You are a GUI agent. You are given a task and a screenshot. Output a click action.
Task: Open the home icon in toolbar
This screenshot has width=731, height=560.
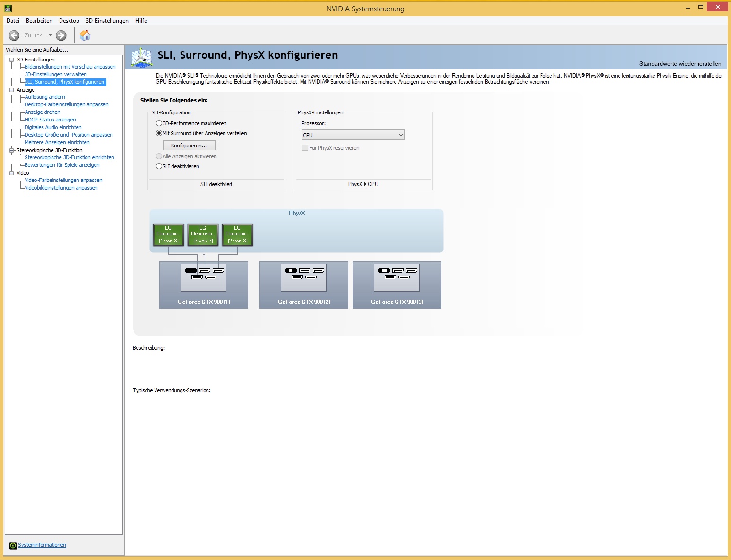click(85, 35)
